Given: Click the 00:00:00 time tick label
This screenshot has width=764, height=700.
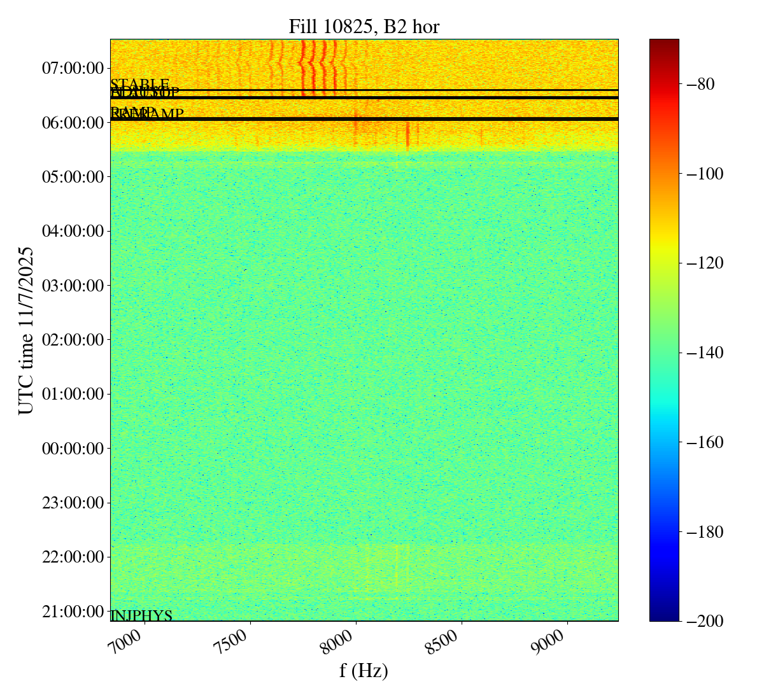Looking at the screenshot, I should [x=72, y=449].
